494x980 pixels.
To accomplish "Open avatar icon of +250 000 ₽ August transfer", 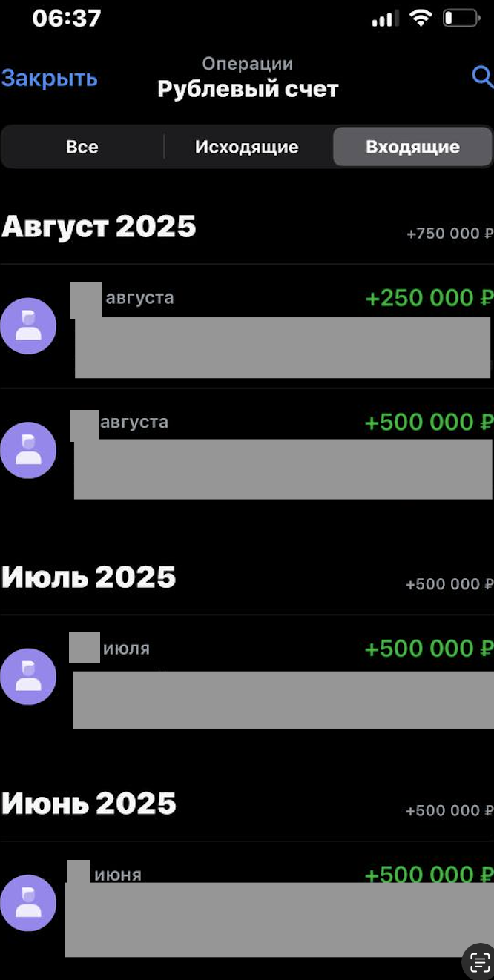I will [x=28, y=326].
